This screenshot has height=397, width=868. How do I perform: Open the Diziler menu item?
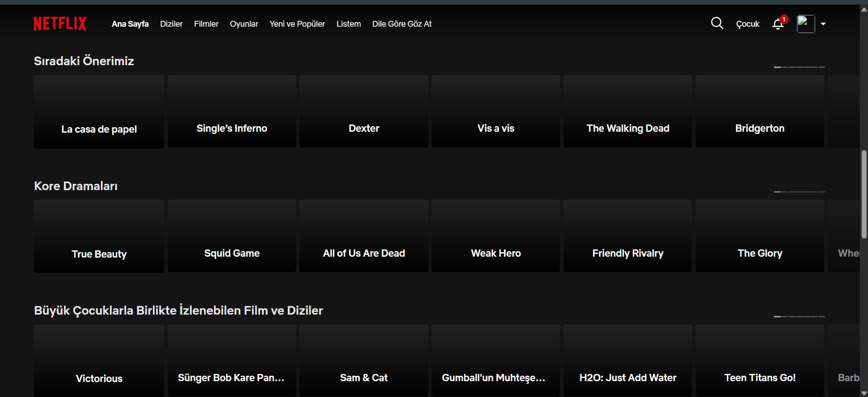(x=171, y=24)
